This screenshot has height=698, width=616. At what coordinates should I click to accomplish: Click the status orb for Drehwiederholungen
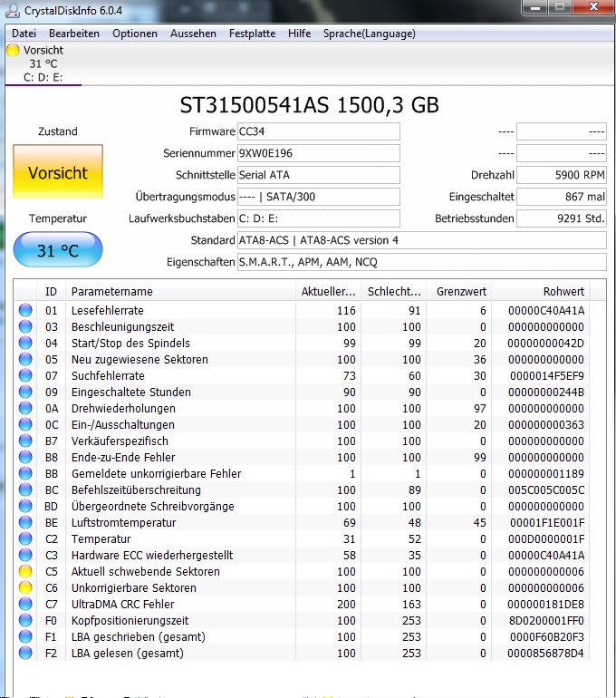click(x=25, y=408)
